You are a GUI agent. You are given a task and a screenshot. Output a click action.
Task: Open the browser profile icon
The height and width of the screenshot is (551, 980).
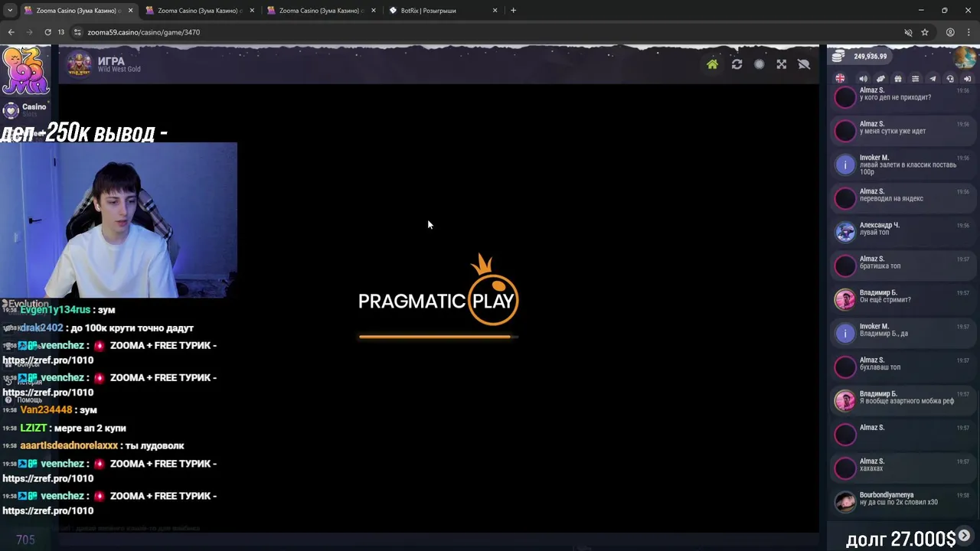click(x=950, y=32)
